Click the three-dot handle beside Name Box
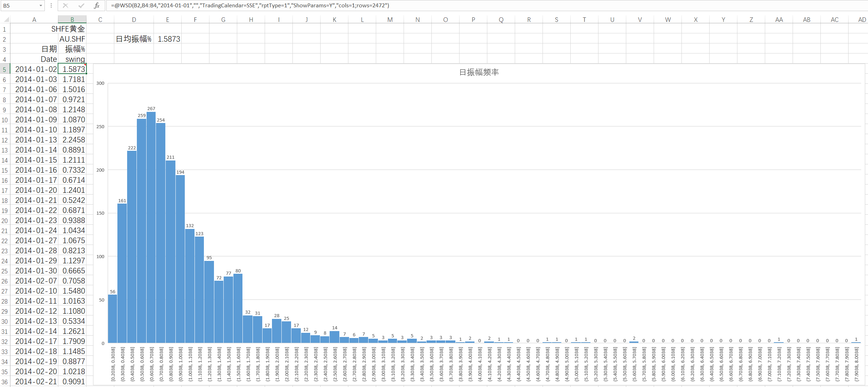Screen dimensions: 868x387 [51, 6]
